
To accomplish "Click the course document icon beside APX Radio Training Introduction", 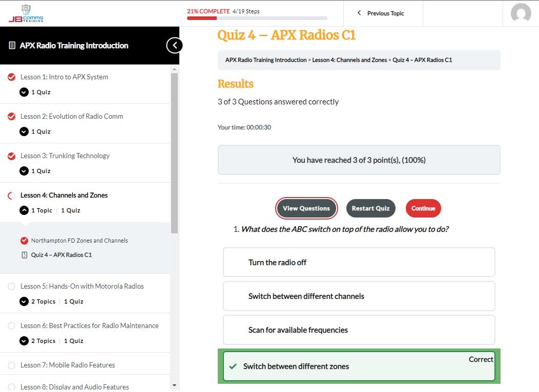I will 12,46.
